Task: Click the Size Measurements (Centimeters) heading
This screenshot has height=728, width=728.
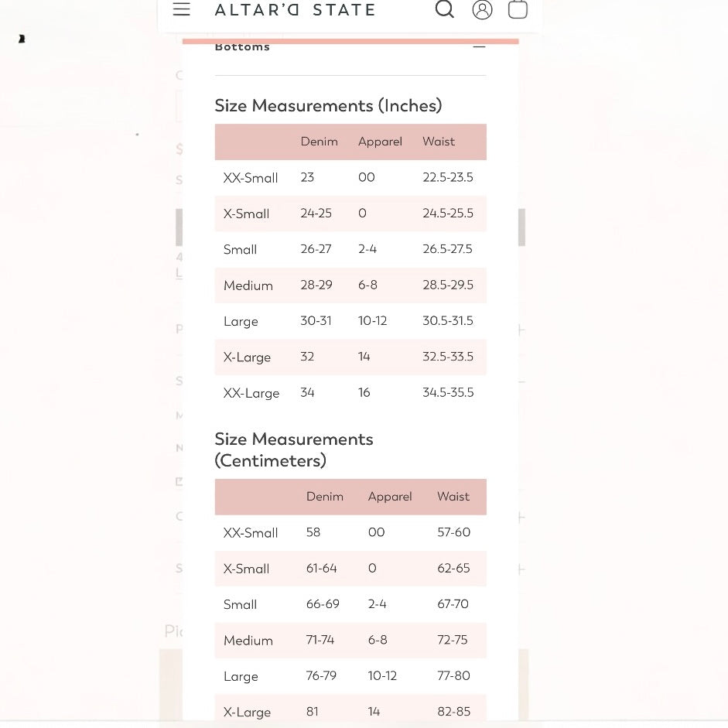Action: [293, 449]
